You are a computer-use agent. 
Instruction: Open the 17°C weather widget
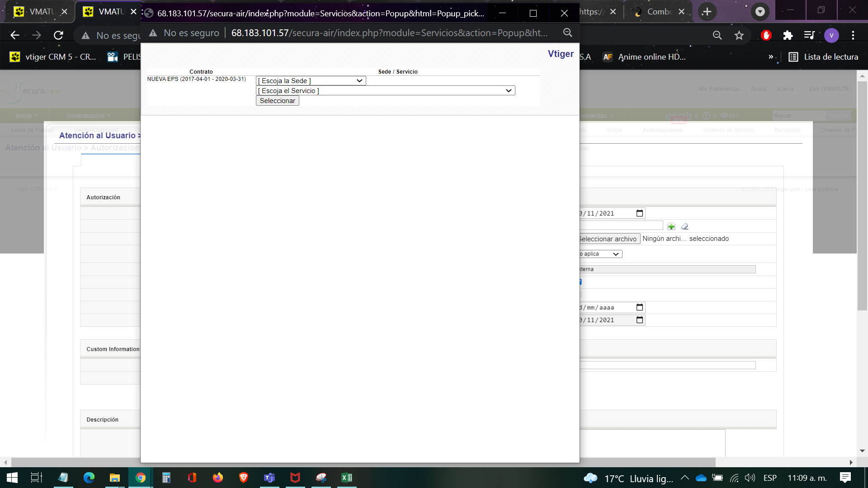point(628,478)
